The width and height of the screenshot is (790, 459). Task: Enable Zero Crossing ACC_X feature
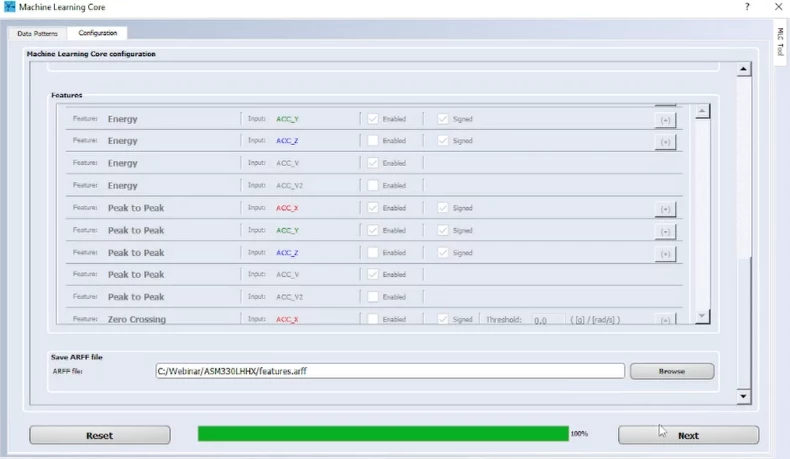(373, 319)
